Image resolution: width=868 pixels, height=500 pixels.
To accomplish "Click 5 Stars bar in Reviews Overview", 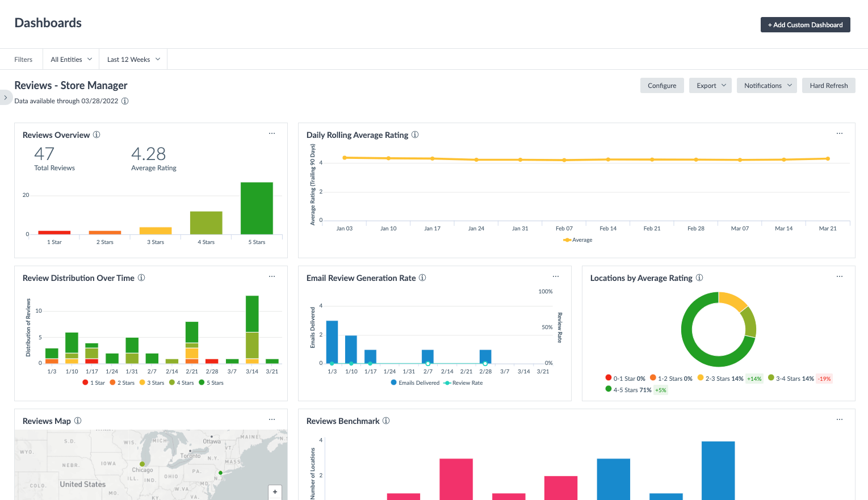I will pyautogui.click(x=257, y=208).
